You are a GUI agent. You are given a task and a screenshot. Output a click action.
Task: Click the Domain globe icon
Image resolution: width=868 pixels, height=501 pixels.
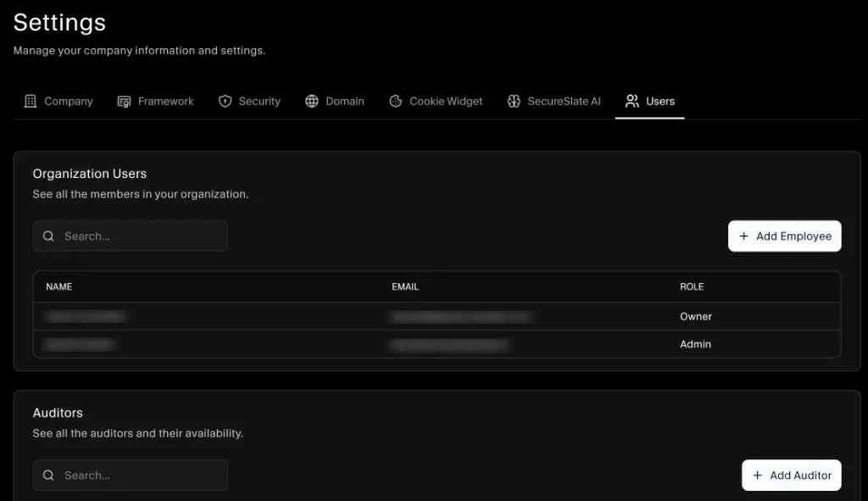click(x=314, y=101)
